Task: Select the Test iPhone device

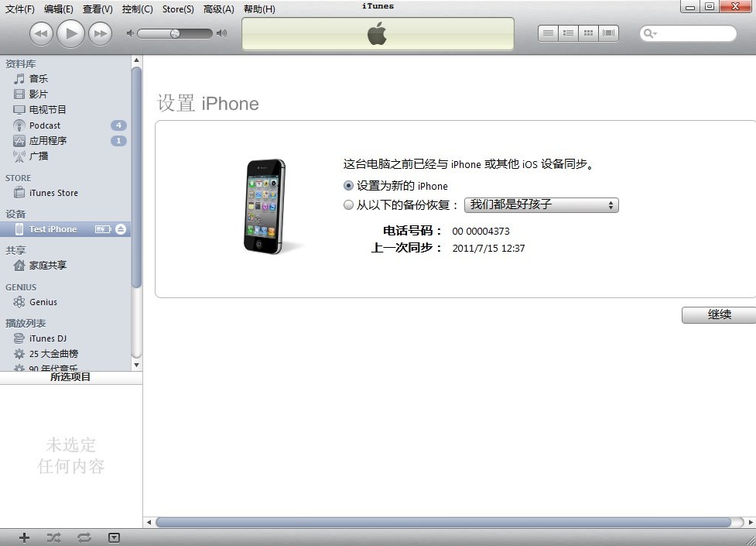Action: point(65,229)
